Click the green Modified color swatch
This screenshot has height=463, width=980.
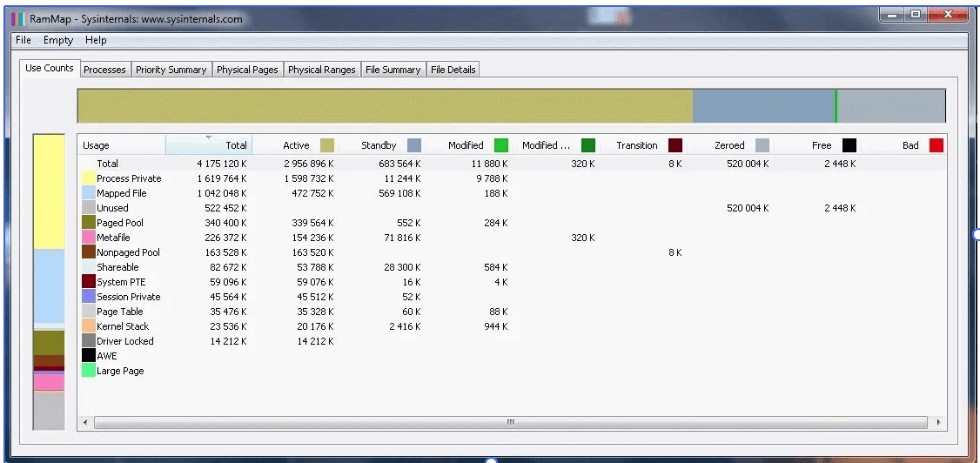(x=501, y=145)
